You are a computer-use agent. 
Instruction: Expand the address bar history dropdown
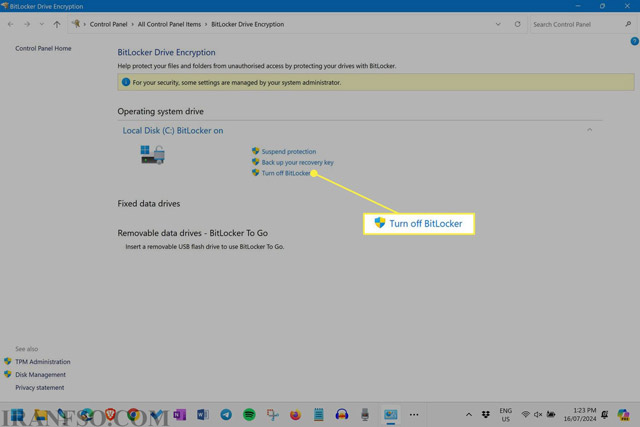(x=498, y=24)
